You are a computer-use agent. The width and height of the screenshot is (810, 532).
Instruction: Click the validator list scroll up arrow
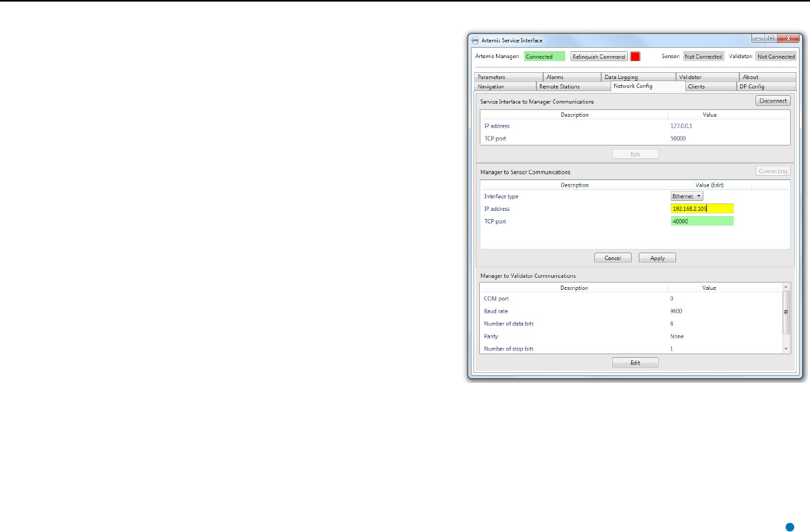[786, 287]
